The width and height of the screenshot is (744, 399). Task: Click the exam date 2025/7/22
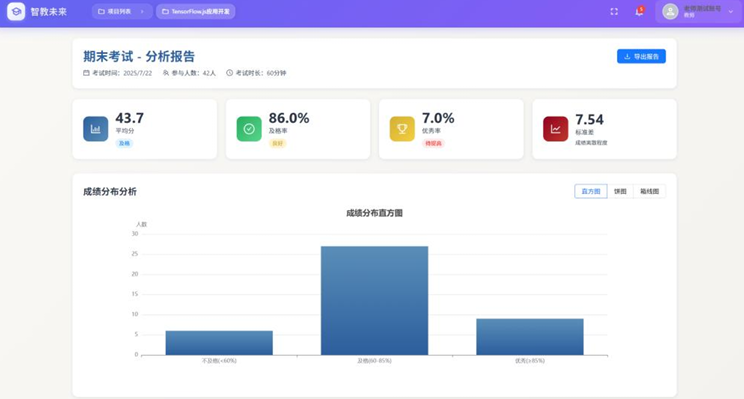point(138,73)
